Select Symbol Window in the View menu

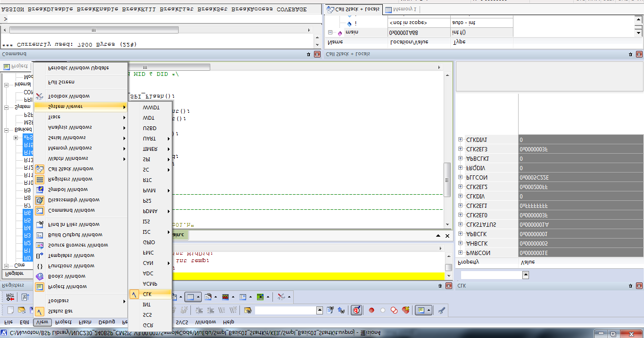[68, 190]
